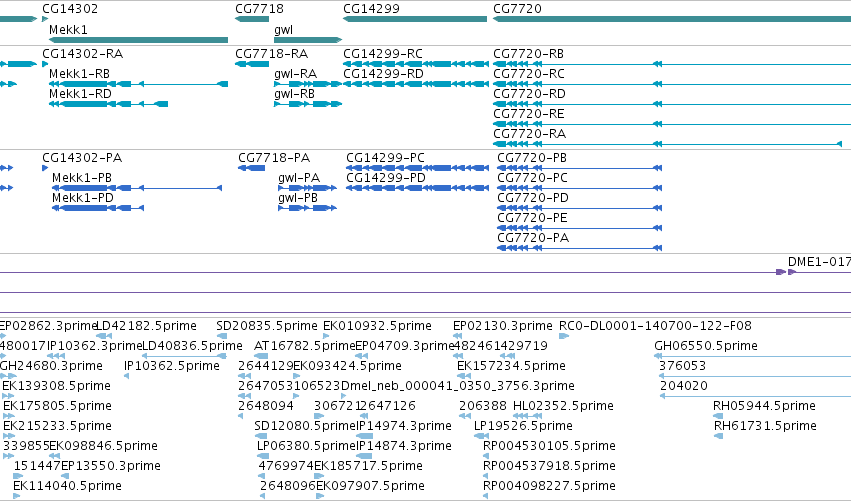Viewport: 851px width, 501px height.
Task: Click the LD40836.5prime EST label
Action: (x=192, y=346)
